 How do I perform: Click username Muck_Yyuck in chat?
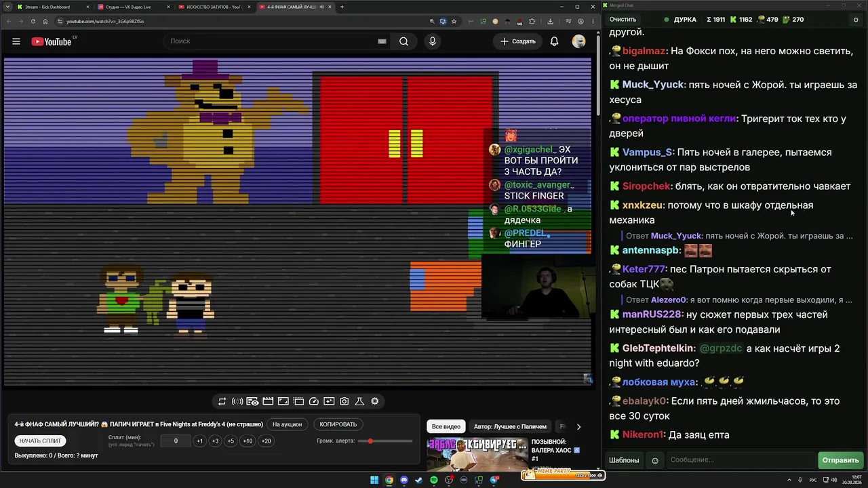pos(654,85)
